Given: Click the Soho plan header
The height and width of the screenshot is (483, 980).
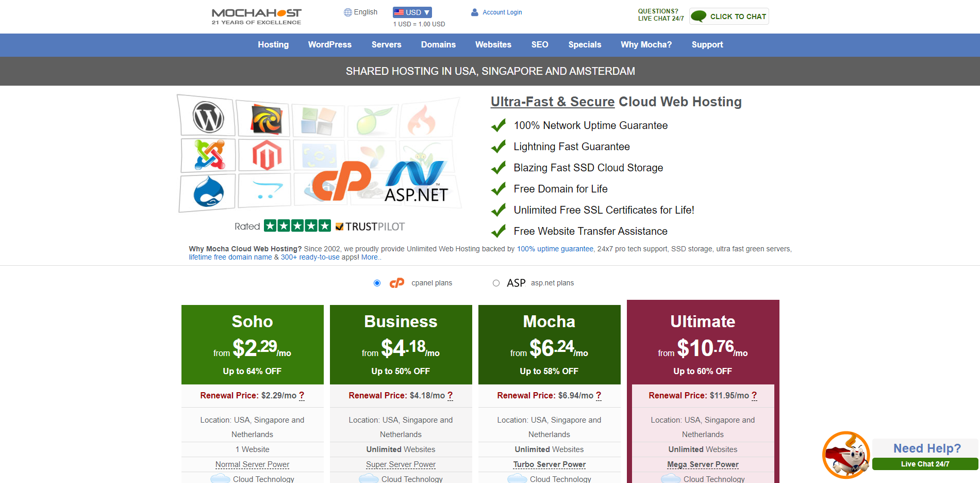Looking at the screenshot, I should click(x=253, y=345).
